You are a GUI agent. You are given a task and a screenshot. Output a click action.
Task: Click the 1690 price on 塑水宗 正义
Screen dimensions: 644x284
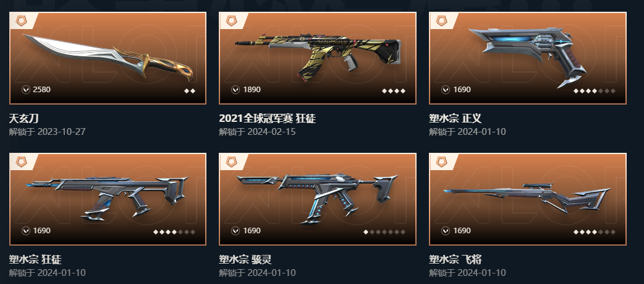click(462, 90)
